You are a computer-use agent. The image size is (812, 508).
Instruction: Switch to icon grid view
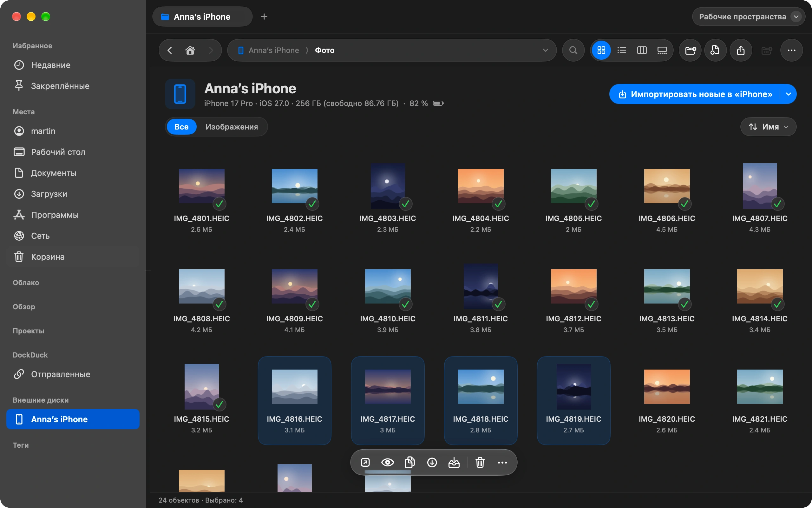point(601,50)
